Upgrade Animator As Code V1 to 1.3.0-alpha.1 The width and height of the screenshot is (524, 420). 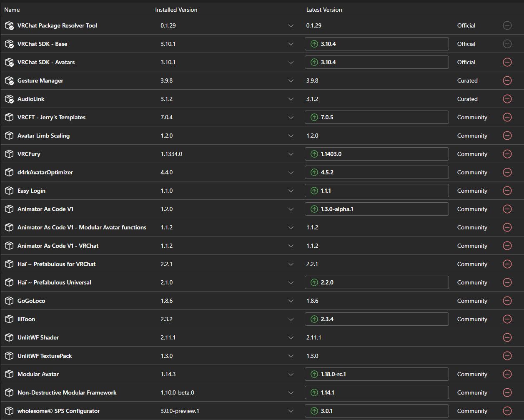(x=377, y=209)
